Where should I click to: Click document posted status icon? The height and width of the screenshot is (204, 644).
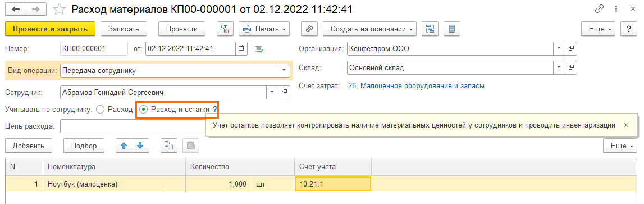pos(259,49)
